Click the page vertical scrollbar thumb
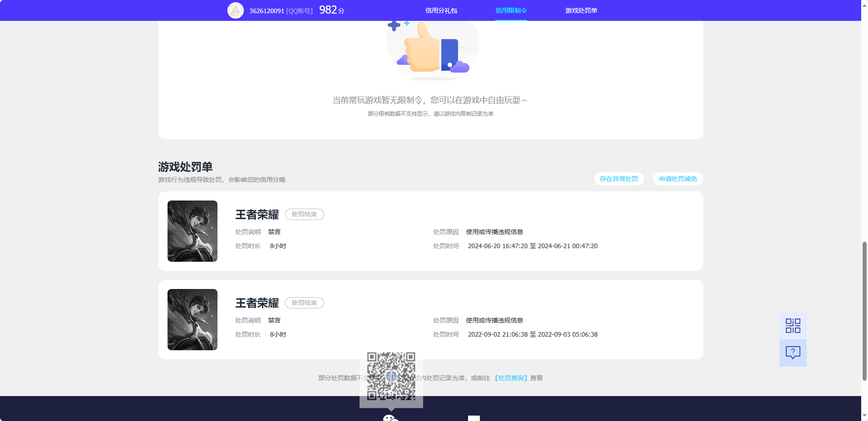The width and height of the screenshot is (868, 421). tap(864, 311)
